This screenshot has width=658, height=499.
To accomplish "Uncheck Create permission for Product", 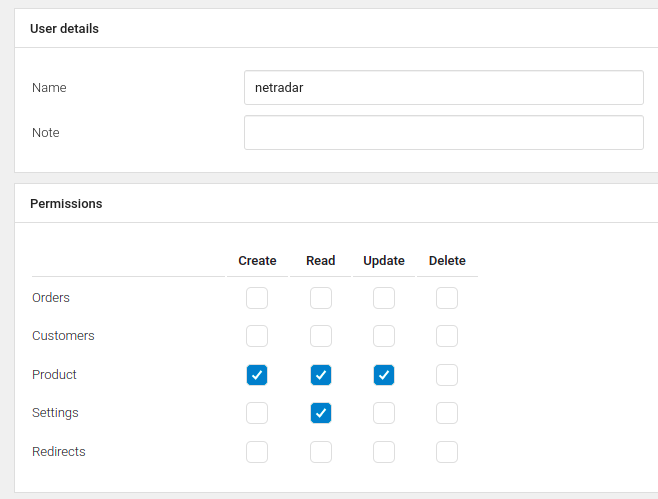I will [257, 375].
